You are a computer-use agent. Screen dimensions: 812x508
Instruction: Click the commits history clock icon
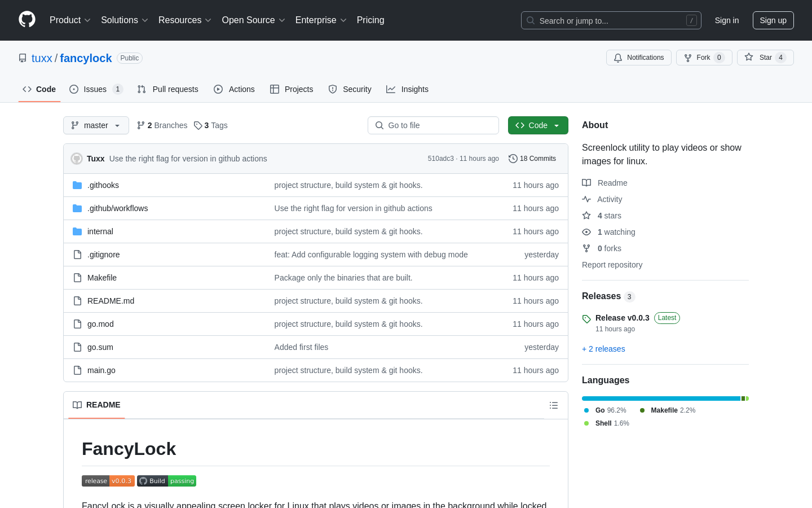pos(513,159)
